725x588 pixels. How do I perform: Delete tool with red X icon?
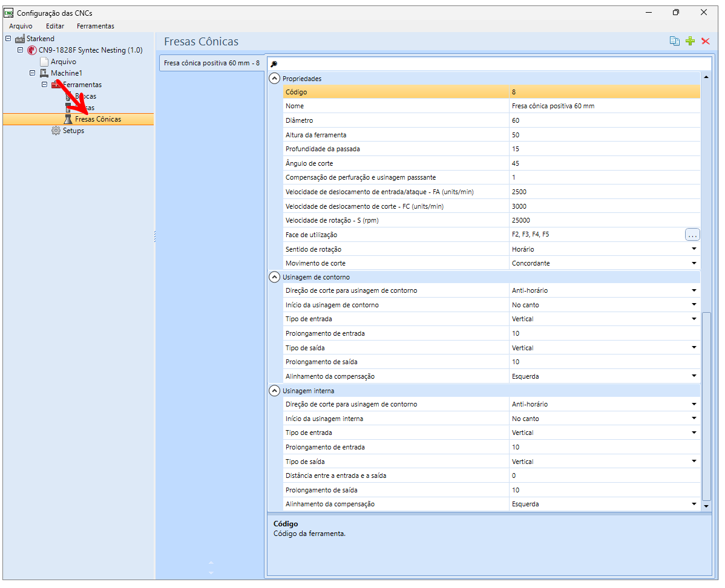pos(705,41)
